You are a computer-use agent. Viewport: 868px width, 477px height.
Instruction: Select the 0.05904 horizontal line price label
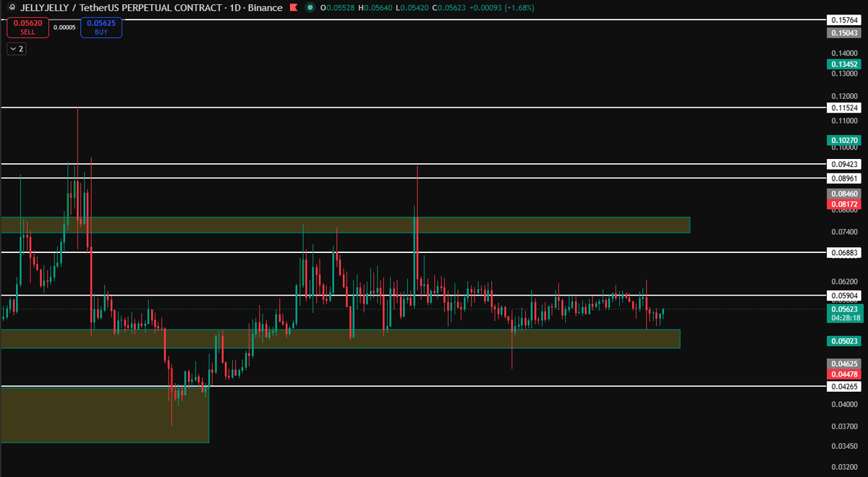pyautogui.click(x=844, y=296)
